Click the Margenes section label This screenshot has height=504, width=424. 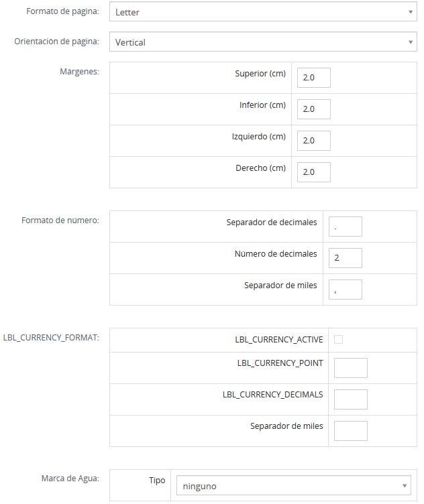click(x=79, y=72)
